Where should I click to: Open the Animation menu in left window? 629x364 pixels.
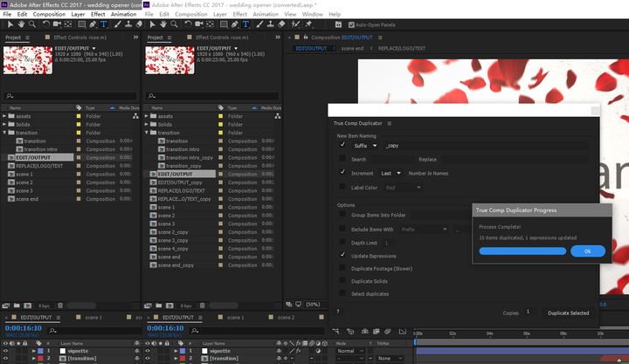[x=123, y=14]
